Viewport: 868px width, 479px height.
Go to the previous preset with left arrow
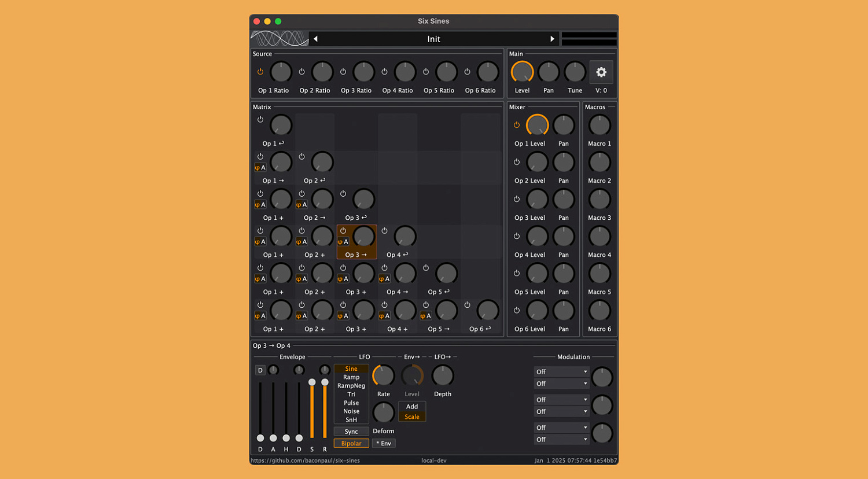point(315,39)
